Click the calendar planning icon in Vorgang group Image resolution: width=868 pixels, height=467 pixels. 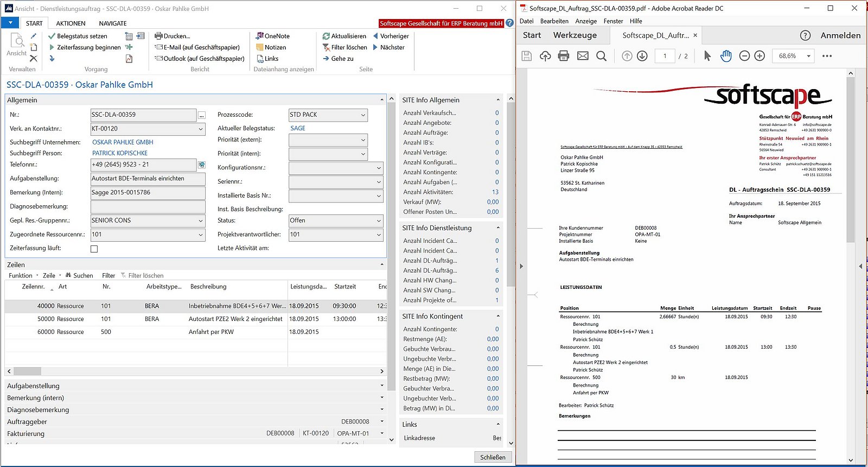click(x=129, y=36)
